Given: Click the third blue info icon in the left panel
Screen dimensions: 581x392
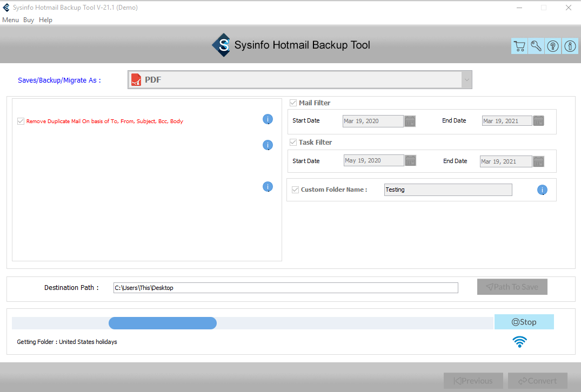Looking at the screenshot, I should click(x=268, y=187).
